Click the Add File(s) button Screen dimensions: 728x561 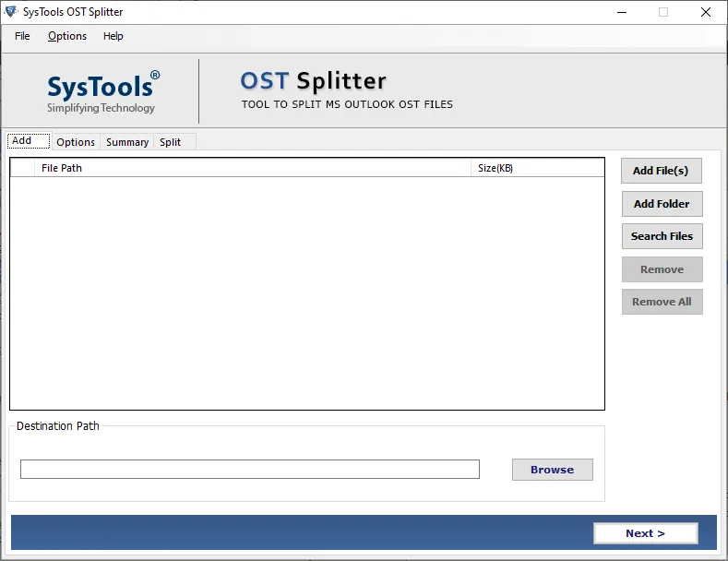661,171
